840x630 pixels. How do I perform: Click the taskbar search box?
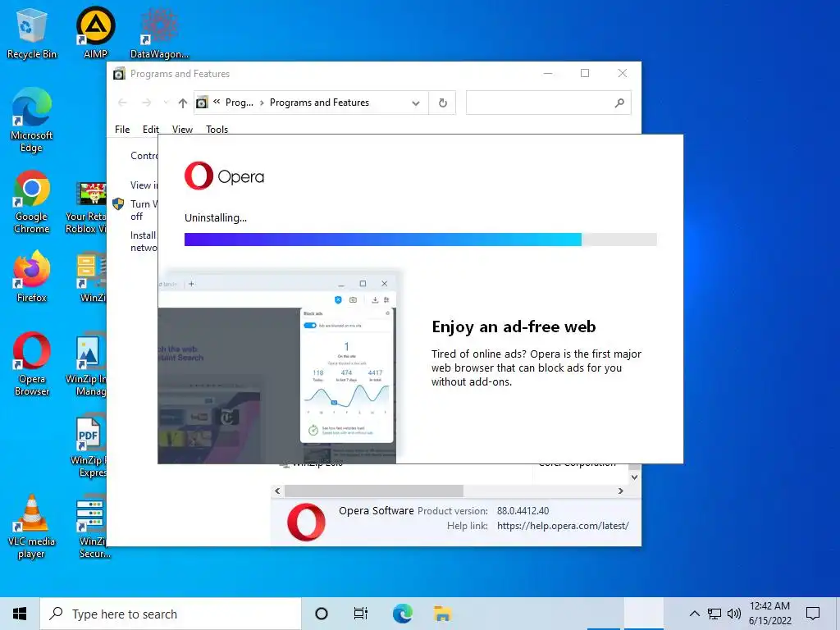point(171,614)
